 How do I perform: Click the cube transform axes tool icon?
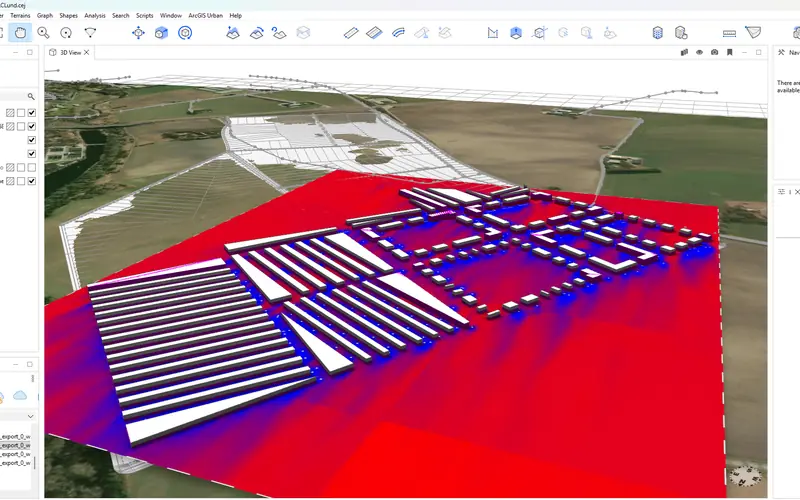click(x=539, y=33)
